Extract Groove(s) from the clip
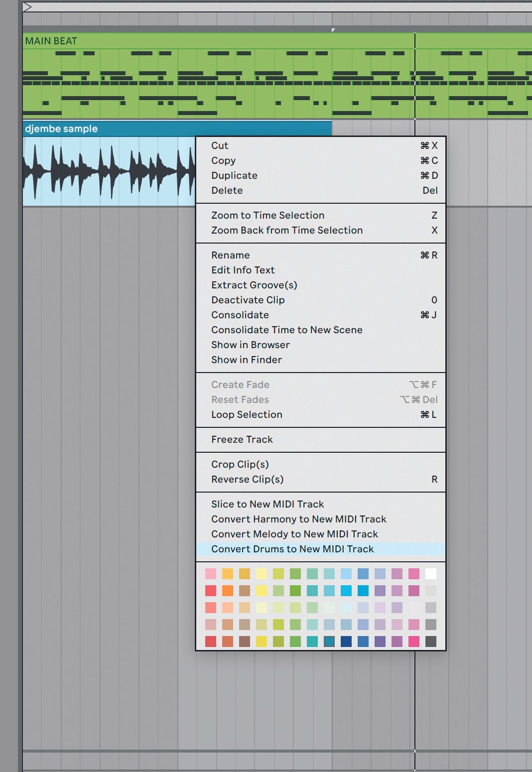Viewport: 532px width, 772px height. pyautogui.click(x=254, y=285)
